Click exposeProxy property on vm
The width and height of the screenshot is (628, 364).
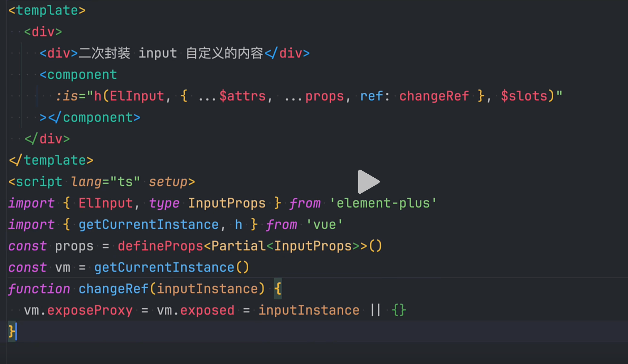tap(90, 310)
